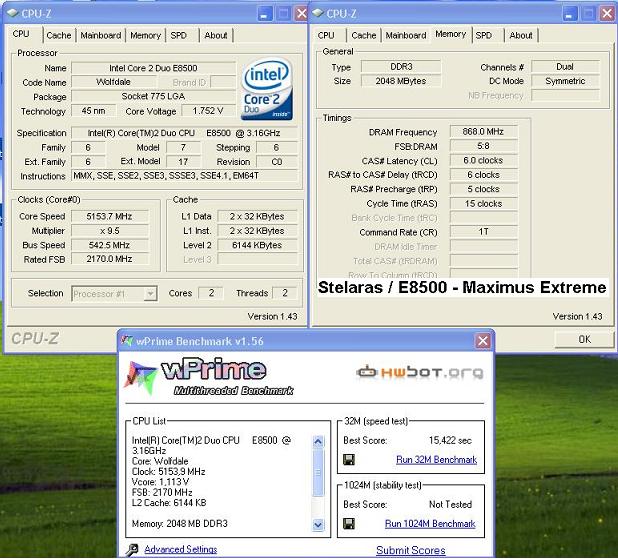
Task: Click the Bus Speed 542.5 MHz field
Action: point(110,245)
